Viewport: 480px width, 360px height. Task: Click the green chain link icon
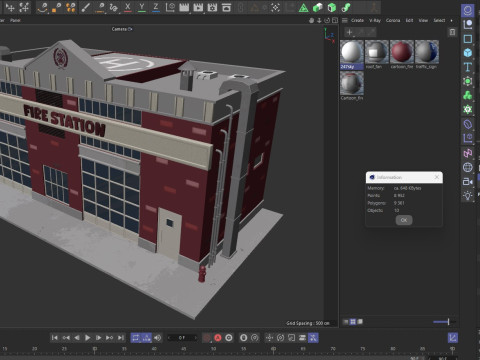pos(346,7)
